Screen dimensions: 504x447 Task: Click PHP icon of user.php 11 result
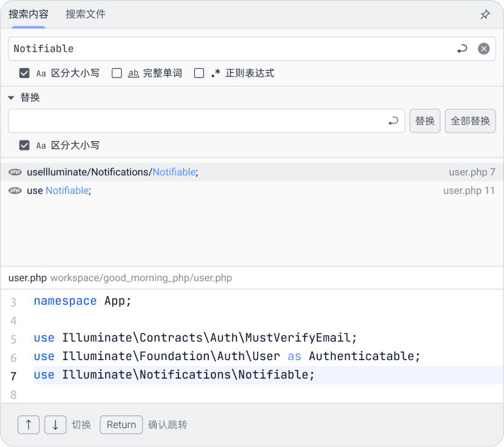point(14,191)
